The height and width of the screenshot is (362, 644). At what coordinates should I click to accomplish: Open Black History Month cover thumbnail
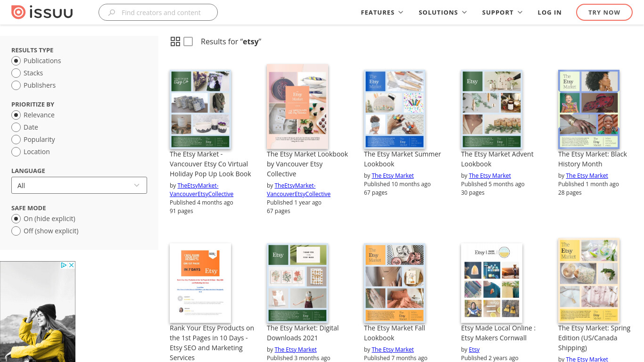point(589,109)
